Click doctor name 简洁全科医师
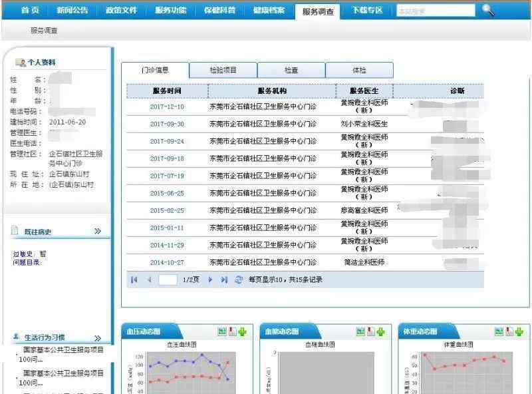This screenshot has width=532, height=394. coord(364,262)
